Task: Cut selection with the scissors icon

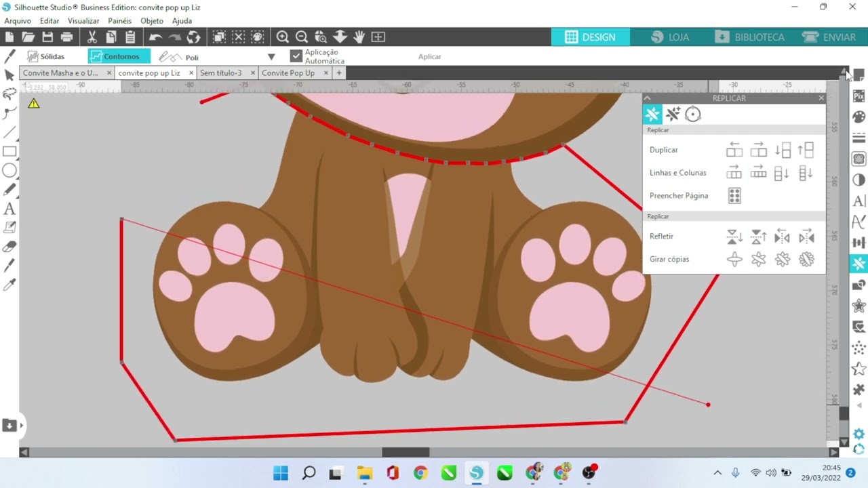Action: [92, 37]
